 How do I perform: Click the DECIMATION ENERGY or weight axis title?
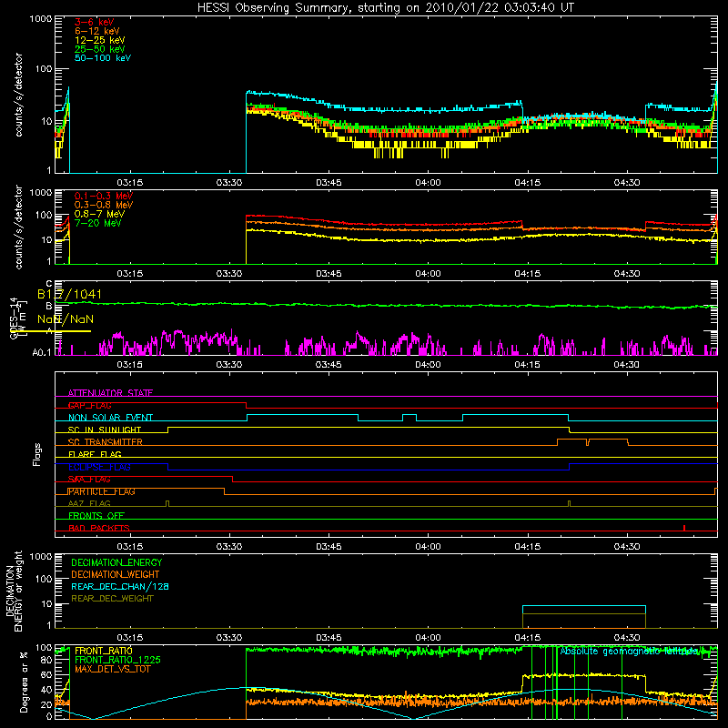click(x=14, y=591)
